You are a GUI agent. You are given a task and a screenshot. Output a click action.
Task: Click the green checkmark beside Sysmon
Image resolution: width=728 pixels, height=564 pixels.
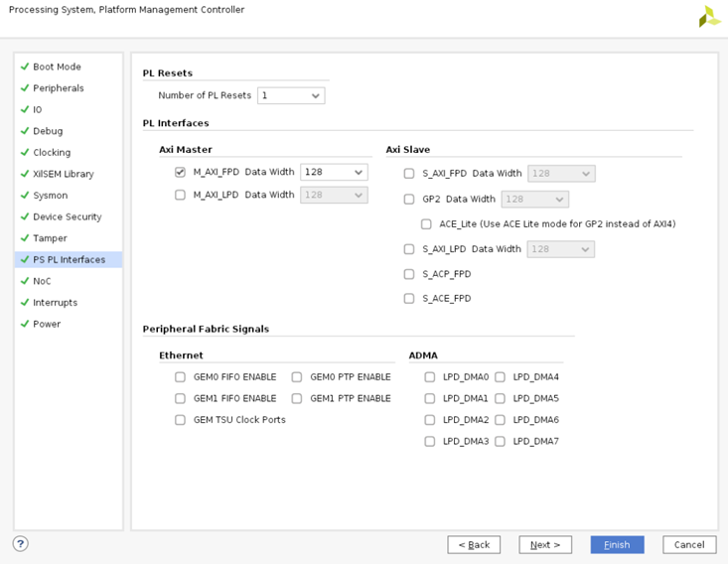[x=25, y=196]
